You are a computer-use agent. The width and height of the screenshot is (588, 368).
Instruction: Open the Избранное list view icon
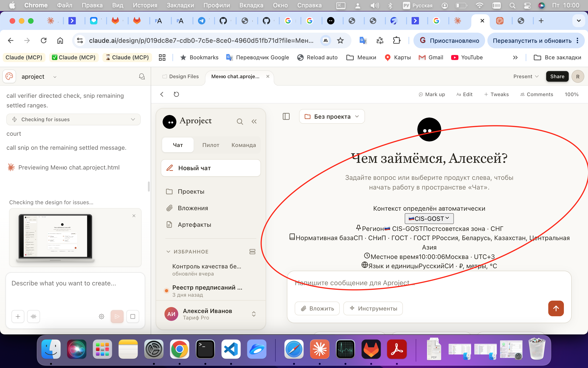252,252
